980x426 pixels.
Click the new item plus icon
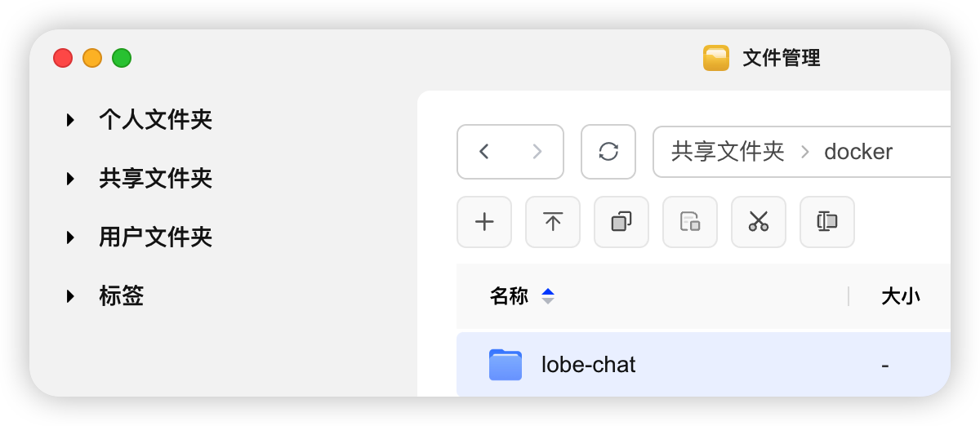(484, 222)
